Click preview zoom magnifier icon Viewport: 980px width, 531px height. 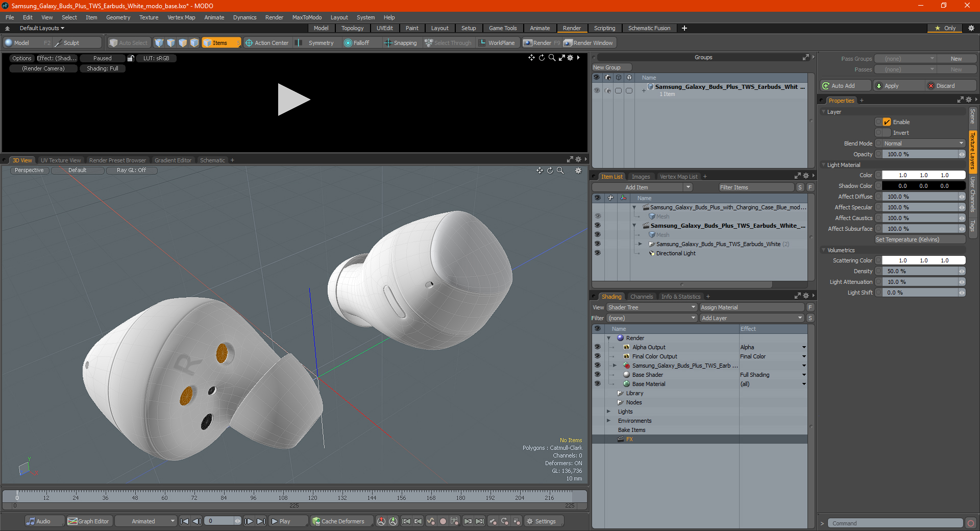pyautogui.click(x=552, y=58)
